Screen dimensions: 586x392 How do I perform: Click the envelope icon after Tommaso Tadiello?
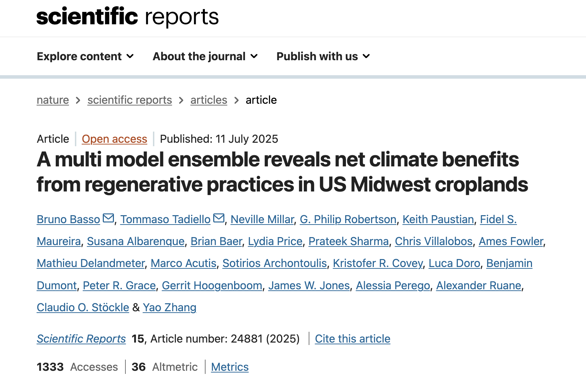(219, 218)
